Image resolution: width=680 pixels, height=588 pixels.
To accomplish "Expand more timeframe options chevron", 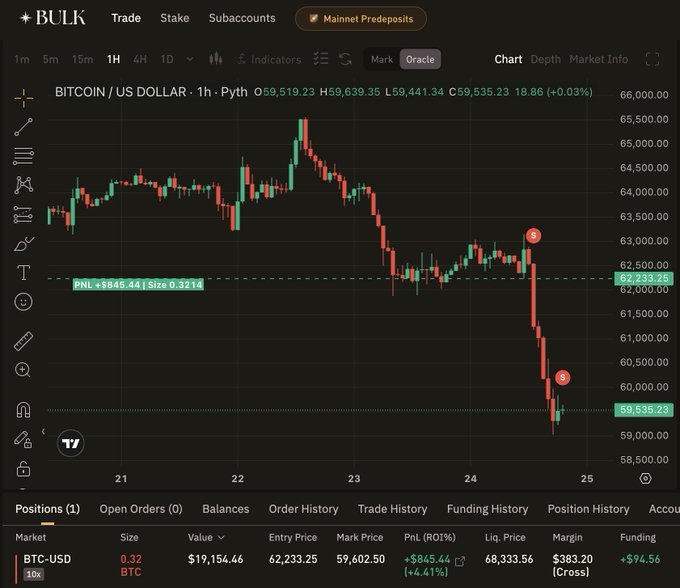I will pos(190,59).
